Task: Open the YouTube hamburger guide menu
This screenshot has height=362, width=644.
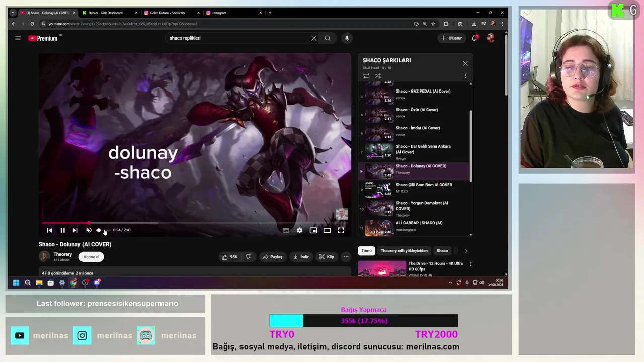Action: 18,38
